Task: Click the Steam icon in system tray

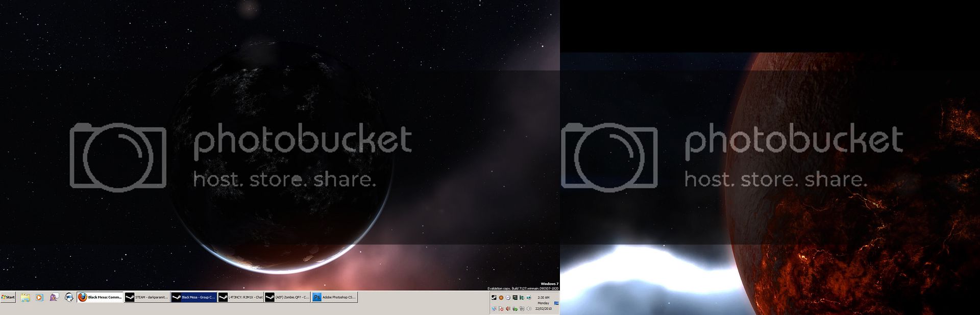Action: tap(494, 298)
